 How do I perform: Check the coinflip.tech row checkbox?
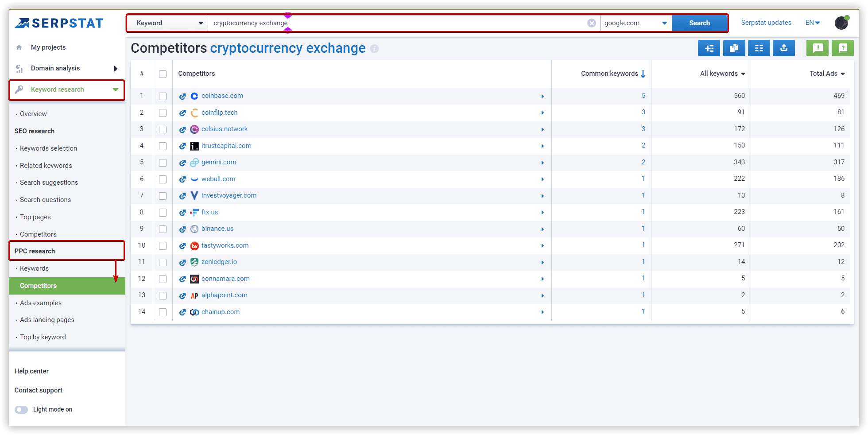163,113
